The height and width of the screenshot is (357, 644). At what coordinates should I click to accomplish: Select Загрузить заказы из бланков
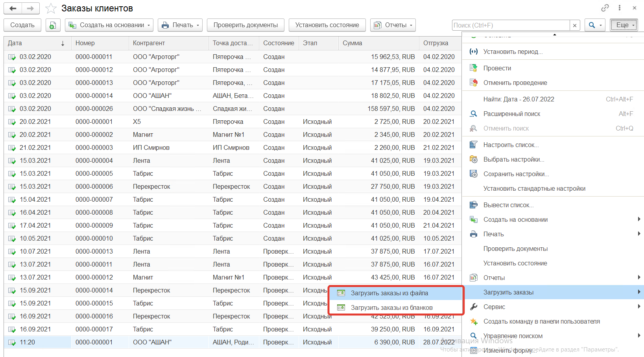click(x=391, y=307)
